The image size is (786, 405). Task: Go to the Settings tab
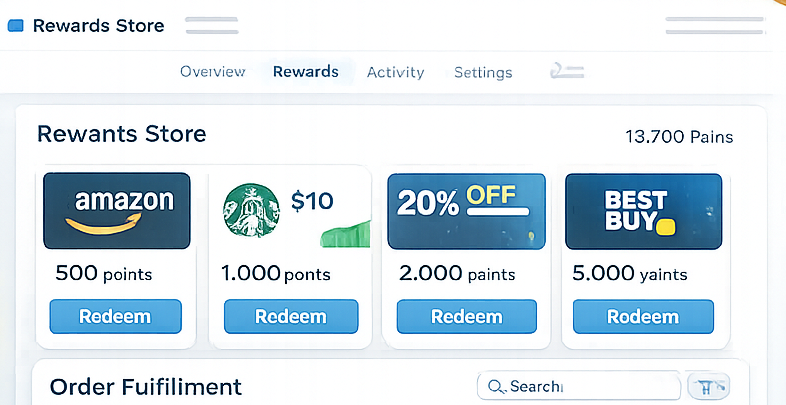(x=483, y=72)
